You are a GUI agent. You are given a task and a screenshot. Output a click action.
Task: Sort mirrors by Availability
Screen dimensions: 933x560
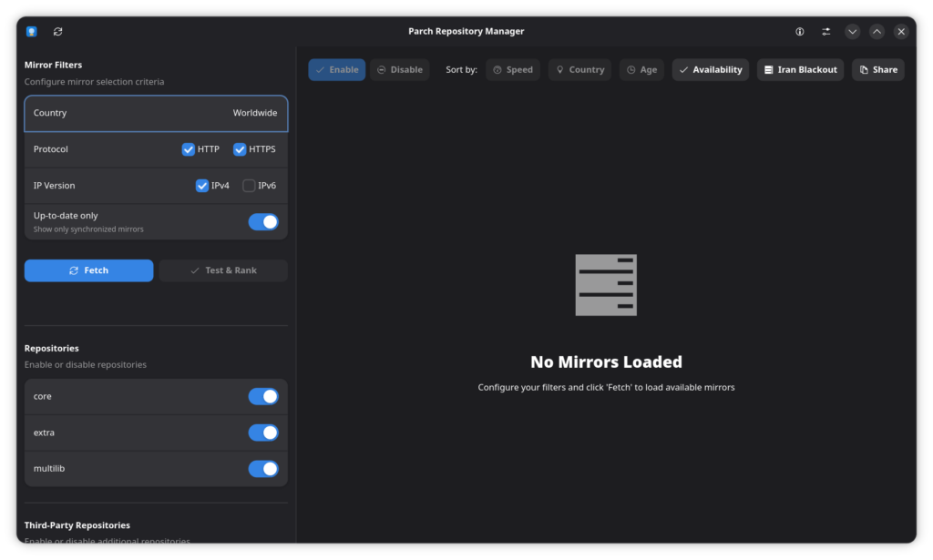(711, 69)
